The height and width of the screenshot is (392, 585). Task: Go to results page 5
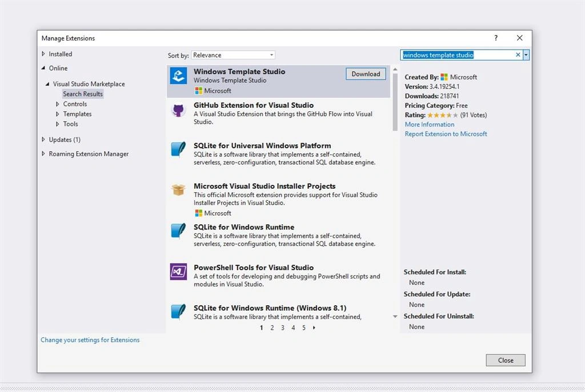[304, 328]
